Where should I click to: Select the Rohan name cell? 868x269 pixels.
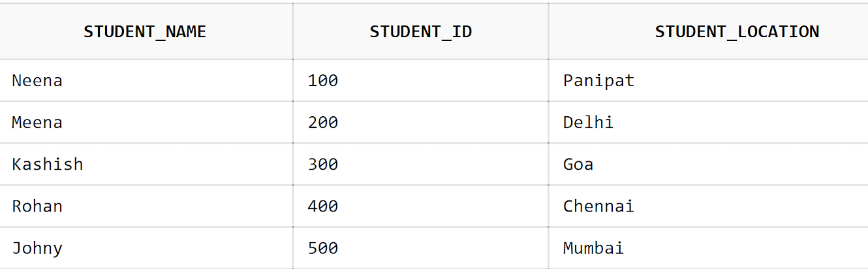click(146, 206)
